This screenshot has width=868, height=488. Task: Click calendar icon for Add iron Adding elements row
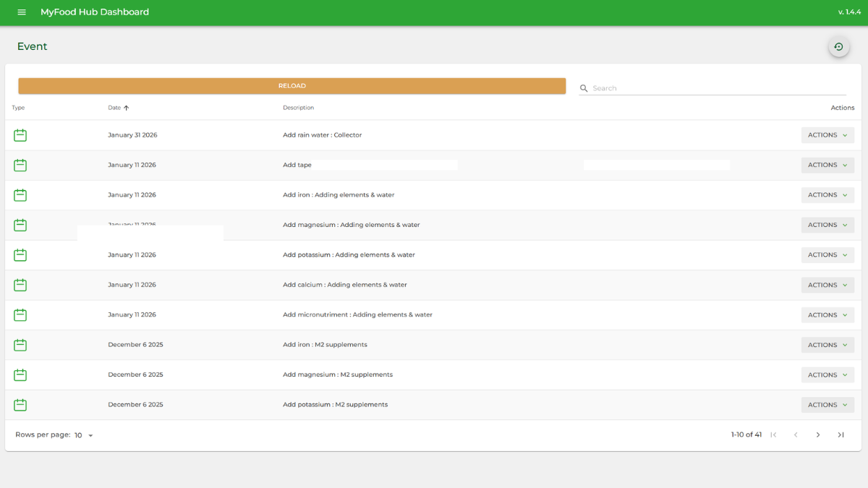click(20, 195)
